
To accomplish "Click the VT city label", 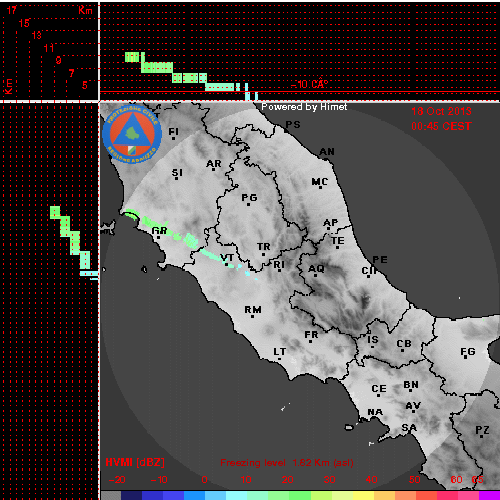I will click(x=227, y=258).
